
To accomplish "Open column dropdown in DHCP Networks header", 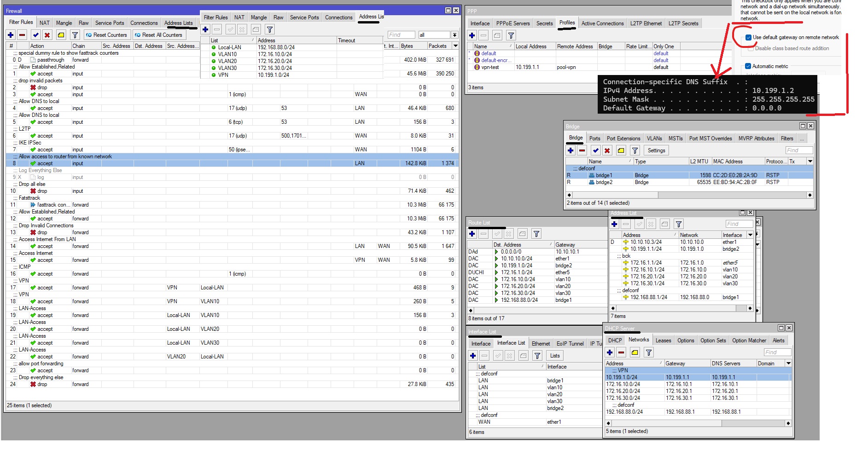I will 788,364.
